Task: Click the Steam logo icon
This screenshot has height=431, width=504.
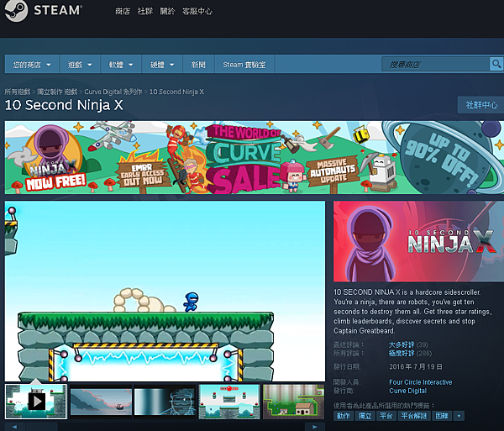Action: 16,11
